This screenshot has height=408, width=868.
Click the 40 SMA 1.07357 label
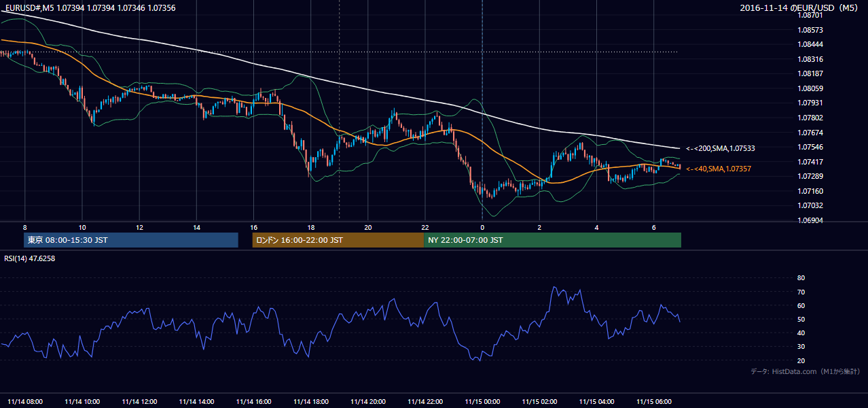(x=719, y=169)
